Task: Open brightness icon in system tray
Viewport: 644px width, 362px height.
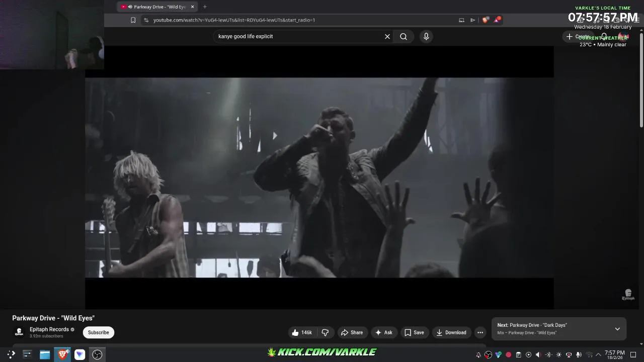Action: click(558, 355)
